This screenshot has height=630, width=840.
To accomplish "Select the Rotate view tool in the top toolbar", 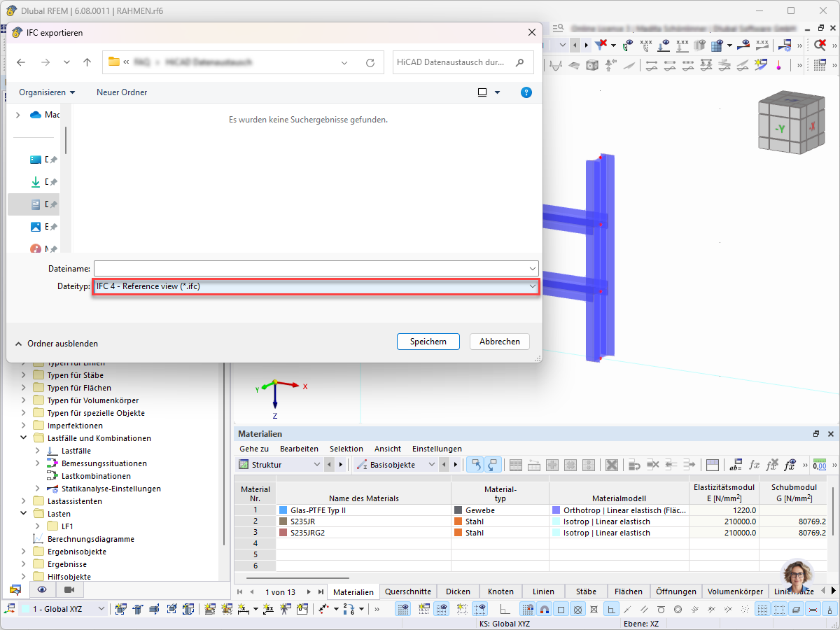I will [x=591, y=65].
